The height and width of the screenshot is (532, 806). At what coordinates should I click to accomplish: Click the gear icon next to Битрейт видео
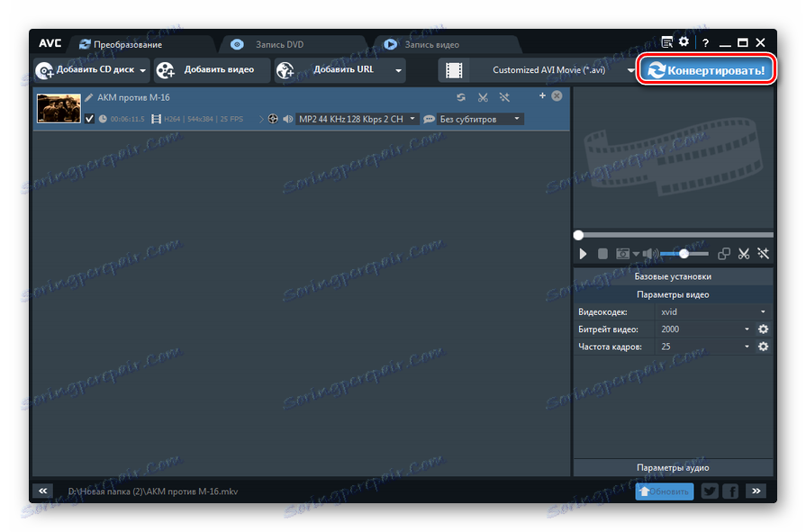point(764,329)
